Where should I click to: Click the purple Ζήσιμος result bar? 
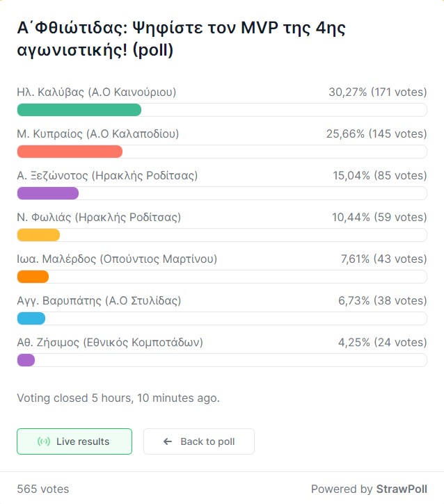click(26, 360)
